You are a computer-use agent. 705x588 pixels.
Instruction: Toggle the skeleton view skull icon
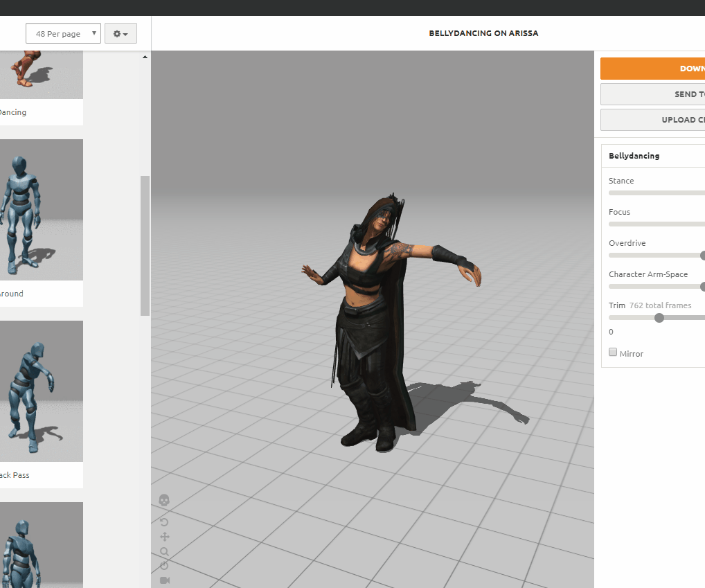click(164, 499)
